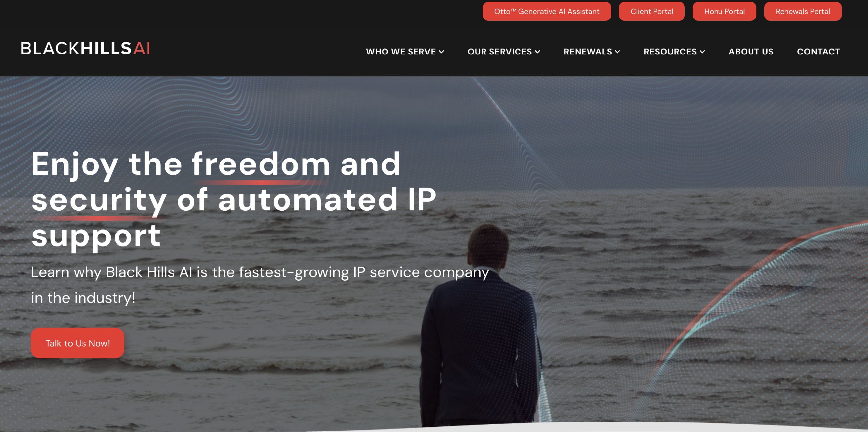This screenshot has height=432, width=868.
Task: Expand the Resources chevron arrow
Action: point(702,52)
